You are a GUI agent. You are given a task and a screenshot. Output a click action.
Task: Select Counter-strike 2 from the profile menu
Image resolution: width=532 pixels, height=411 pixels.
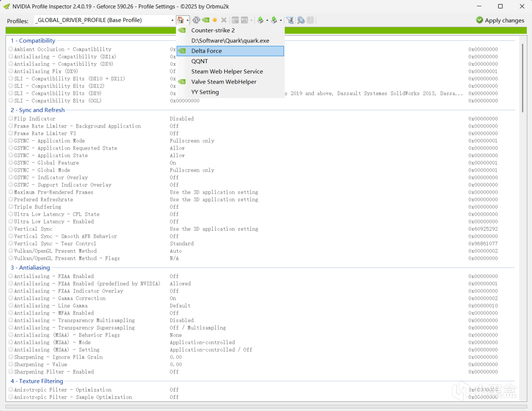tap(230, 30)
